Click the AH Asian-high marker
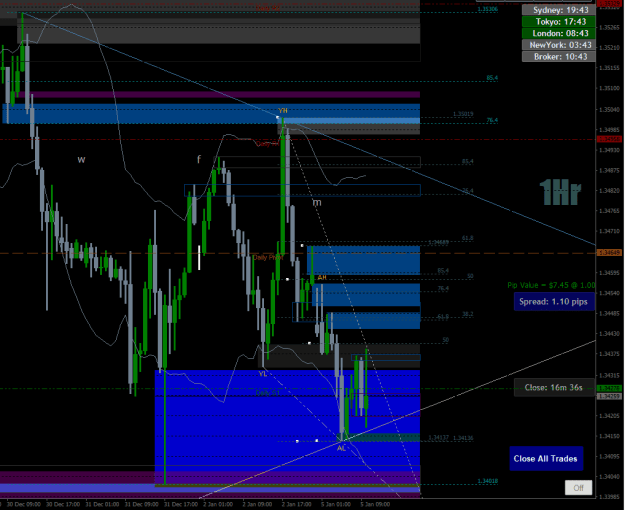625x510 pixels. pos(322,277)
